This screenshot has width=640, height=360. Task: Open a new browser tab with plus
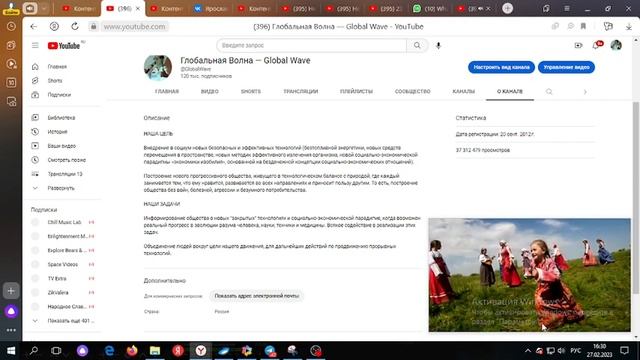(507, 8)
